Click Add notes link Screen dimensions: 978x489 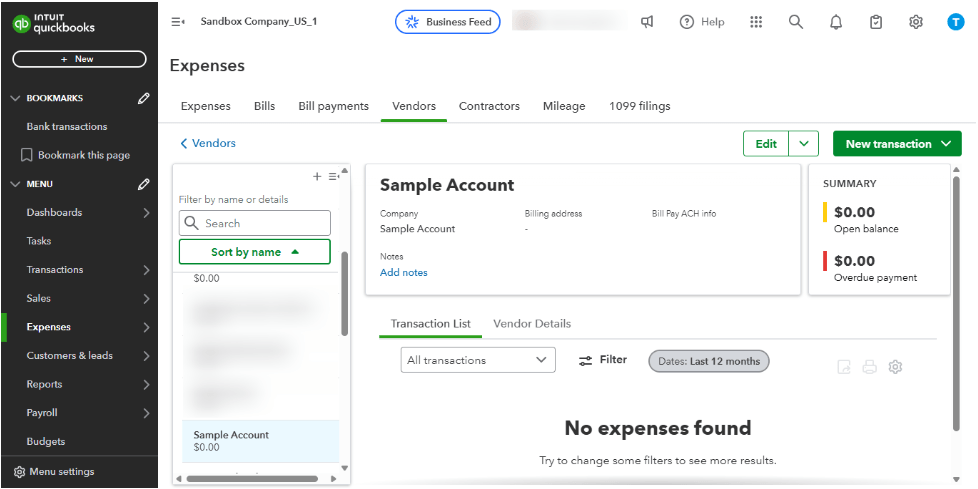point(404,273)
